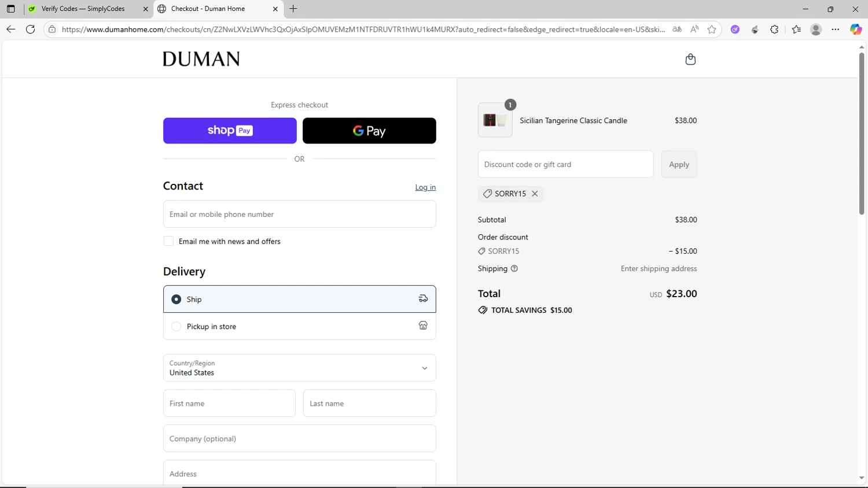Click the Subtotal $38.00 value

(686, 220)
